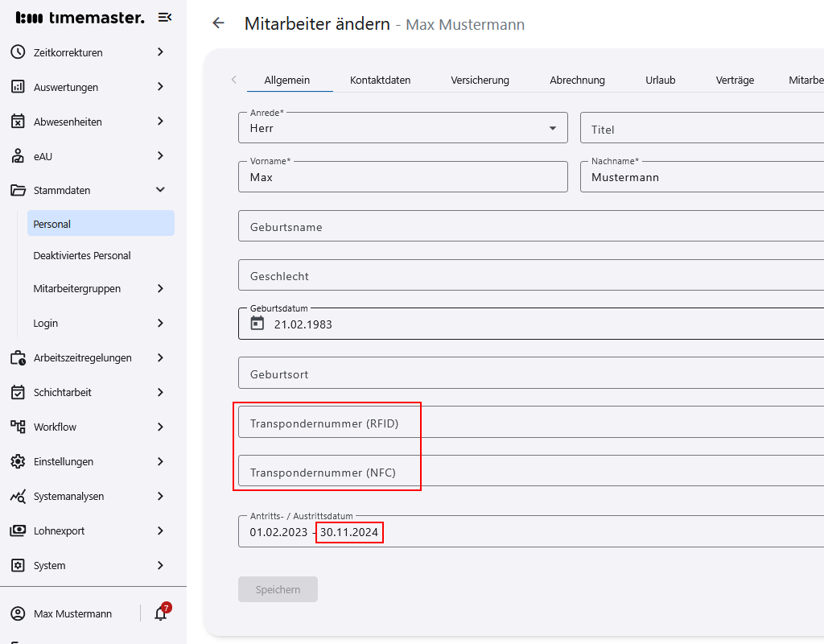Open the Einstellungen gear icon
Image resolution: width=824 pixels, height=644 pixels.
click(18, 461)
